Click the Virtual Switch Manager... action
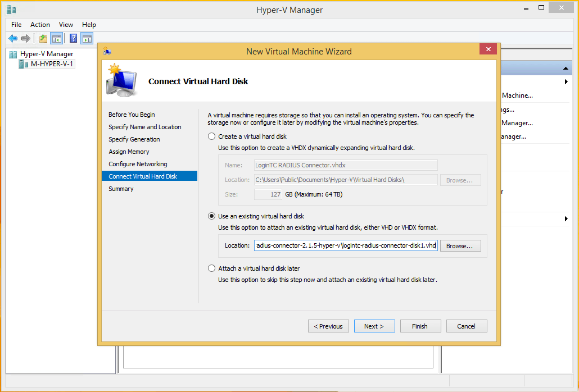 click(517, 123)
